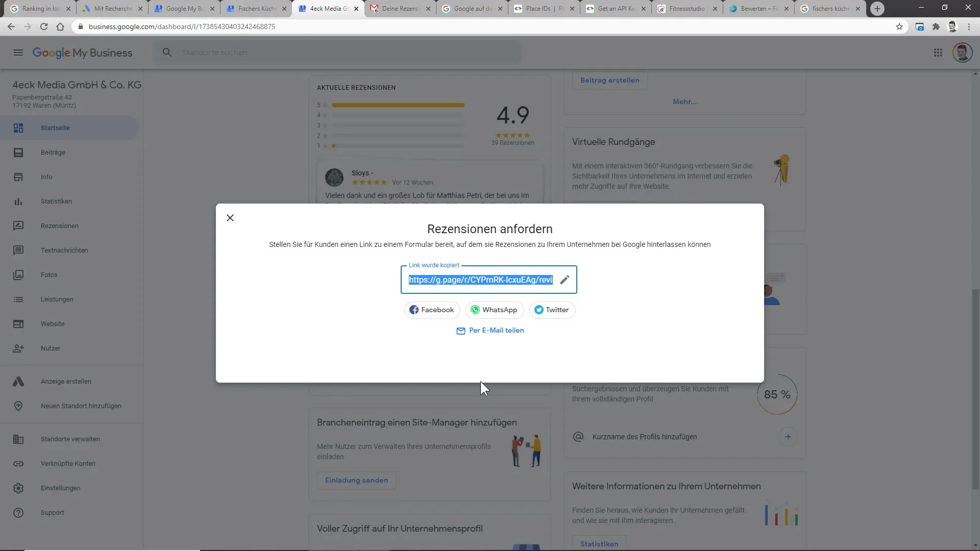Open the browser extensions puzzle icon

(x=936, y=27)
